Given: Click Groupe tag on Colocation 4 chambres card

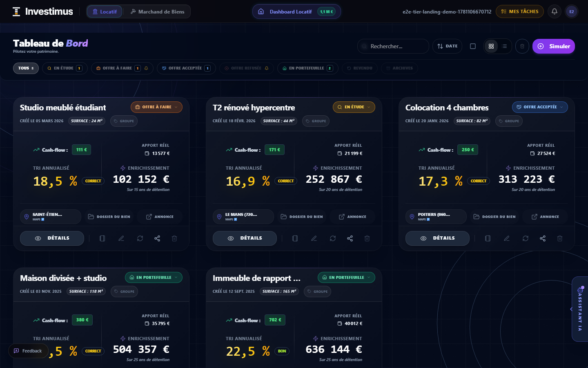Looking at the screenshot, I should coord(509,121).
